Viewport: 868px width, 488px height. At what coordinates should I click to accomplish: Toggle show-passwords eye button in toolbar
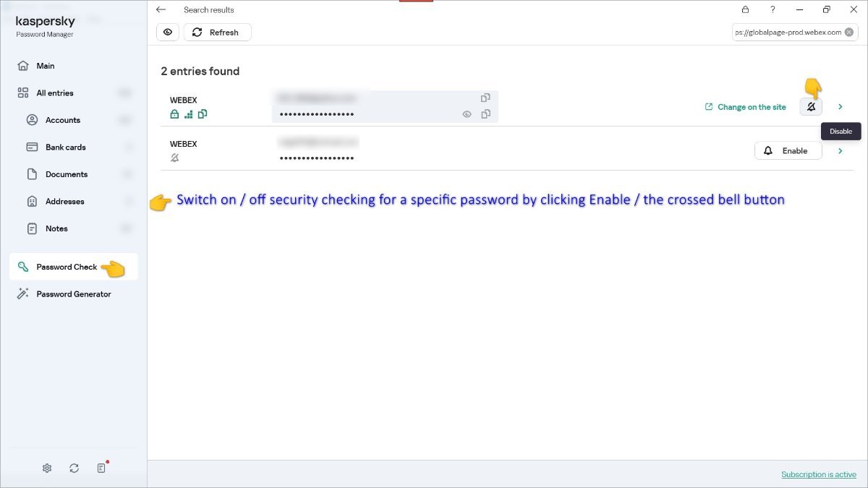(x=168, y=33)
